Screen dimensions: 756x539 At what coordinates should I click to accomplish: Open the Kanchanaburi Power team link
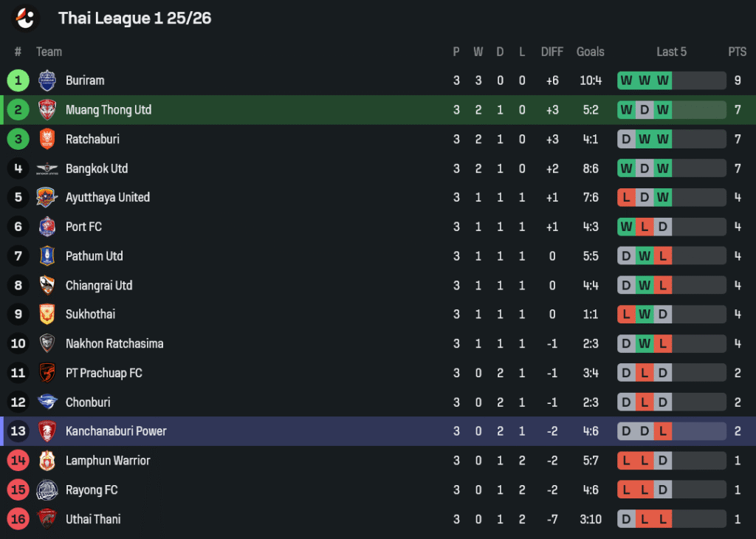116,431
